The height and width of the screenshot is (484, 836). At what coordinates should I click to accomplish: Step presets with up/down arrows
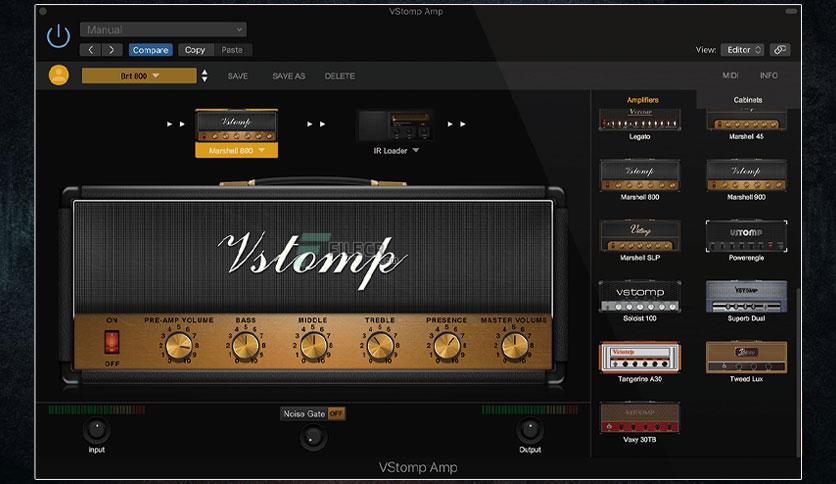point(204,76)
